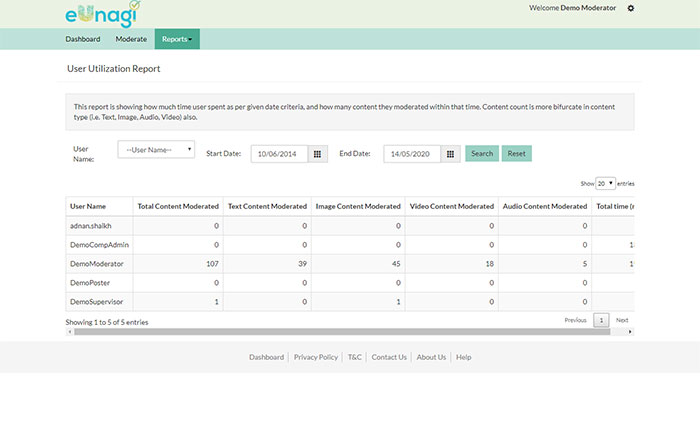The image size is (700, 435).
Task: Click the horizontal table scrollbar
Action: [342, 332]
